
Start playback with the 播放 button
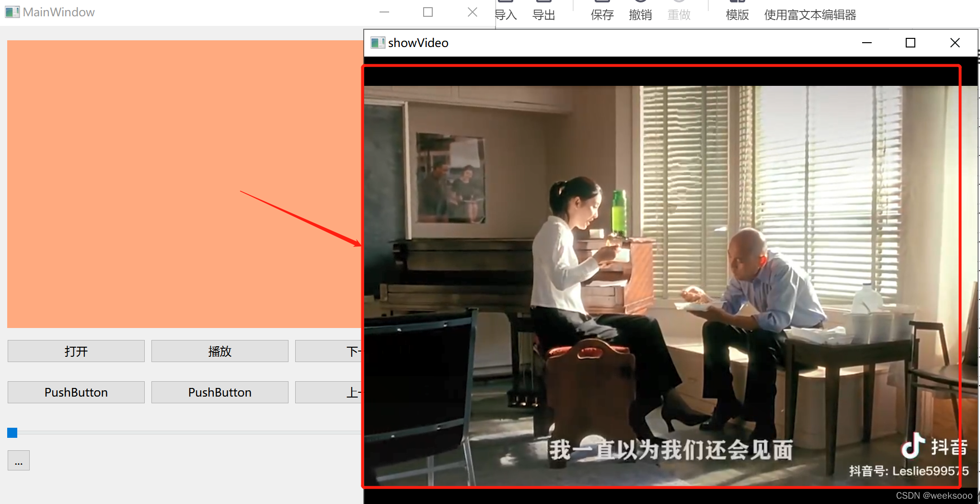(x=220, y=351)
